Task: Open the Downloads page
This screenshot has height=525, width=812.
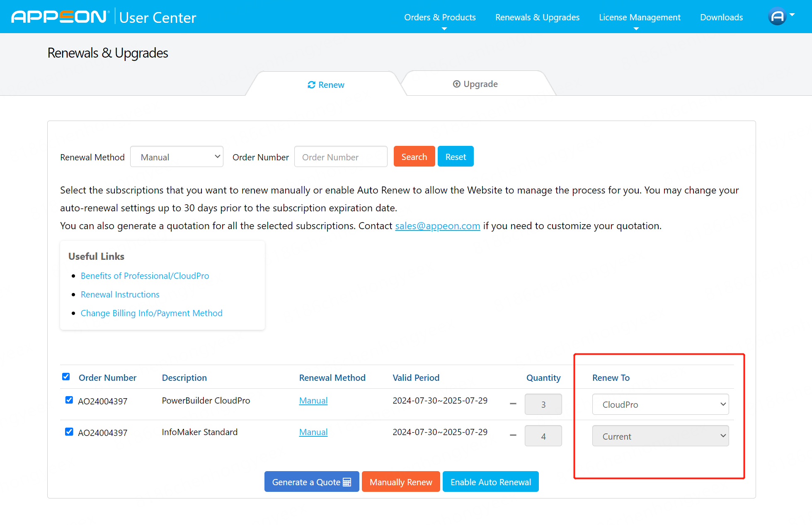Action: tap(721, 17)
